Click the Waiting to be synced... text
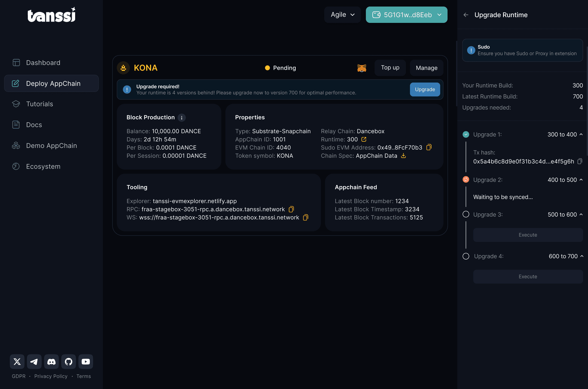 click(503, 197)
